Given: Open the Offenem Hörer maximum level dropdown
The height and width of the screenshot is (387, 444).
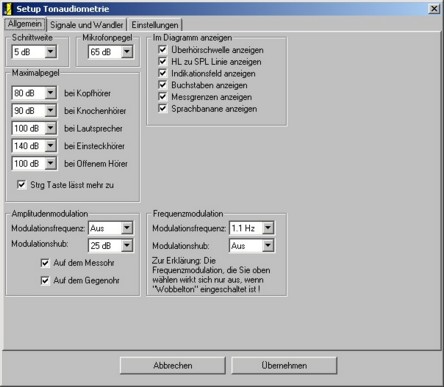Looking at the screenshot, I should coord(51,164).
